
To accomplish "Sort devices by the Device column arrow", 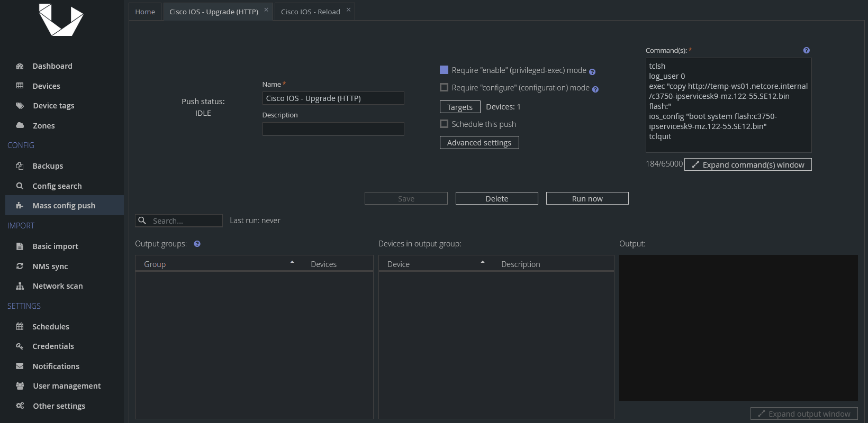I will (x=483, y=262).
